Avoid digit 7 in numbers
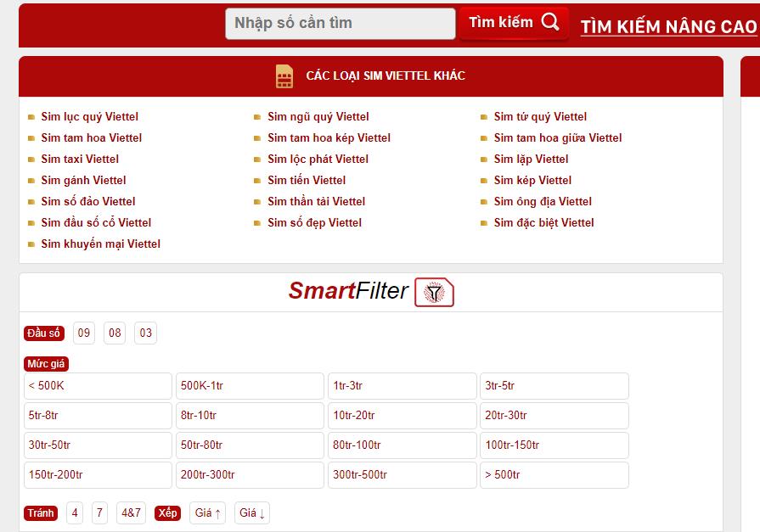Viewport: 760px width, 532px height. [99, 513]
